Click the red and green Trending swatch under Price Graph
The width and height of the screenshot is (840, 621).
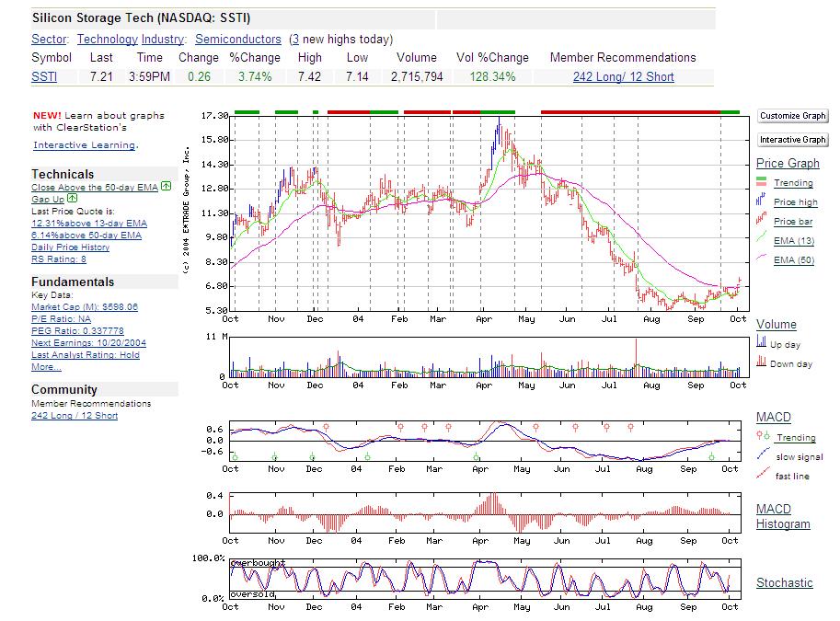pyautogui.click(x=761, y=182)
